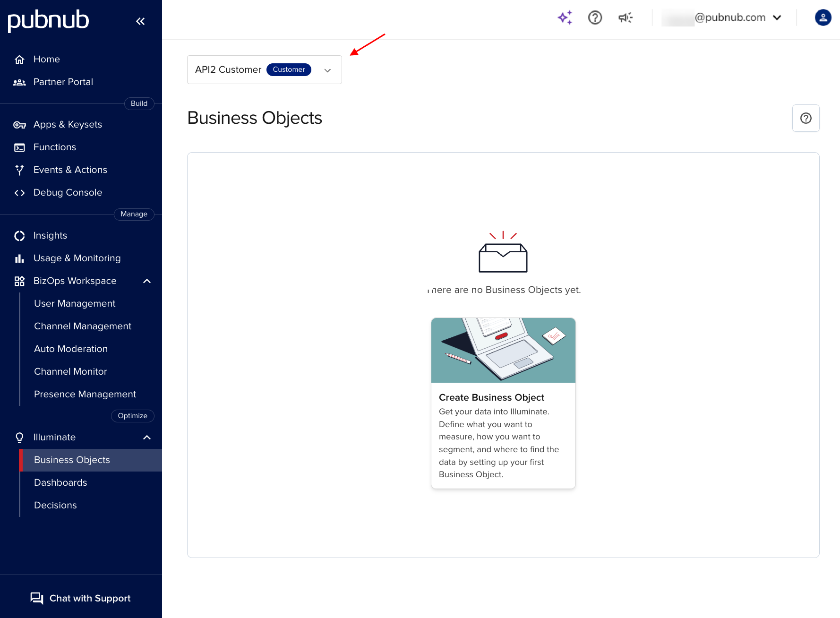Click the Create Business Object card title
The image size is (840, 618).
coord(491,397)
